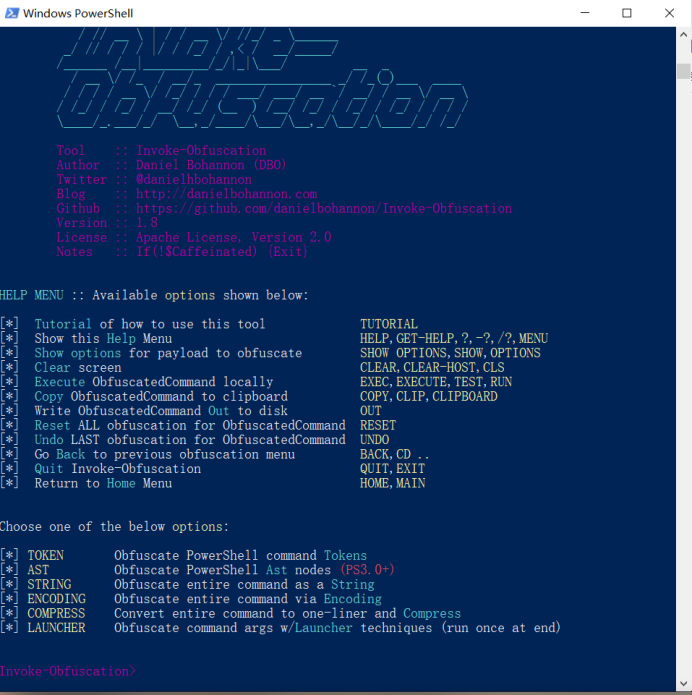Click 'Choose one of the below options:' text
Viewport: 692px width, 695px height.
[114, 527]
